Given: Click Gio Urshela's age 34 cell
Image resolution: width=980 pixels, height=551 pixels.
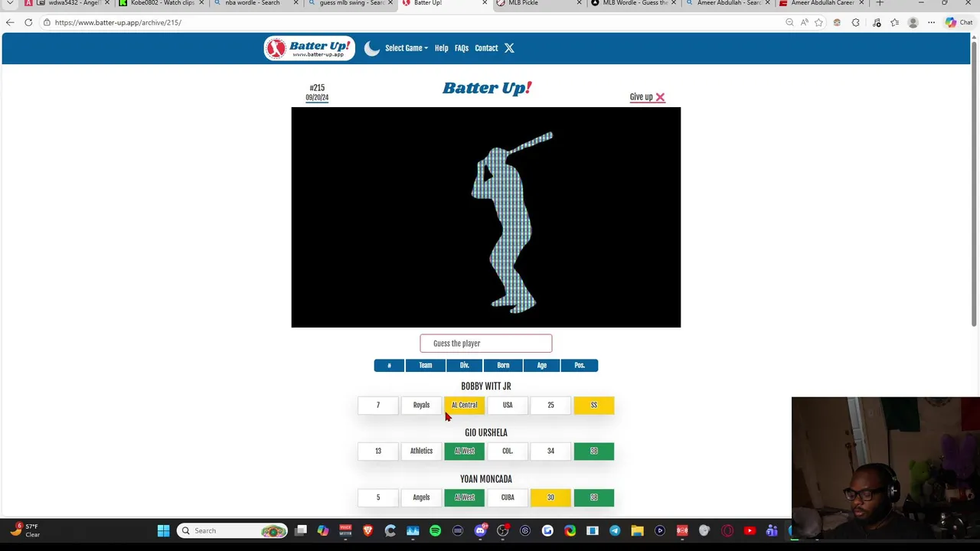Looking at the screenshot, I should (550, 451).
